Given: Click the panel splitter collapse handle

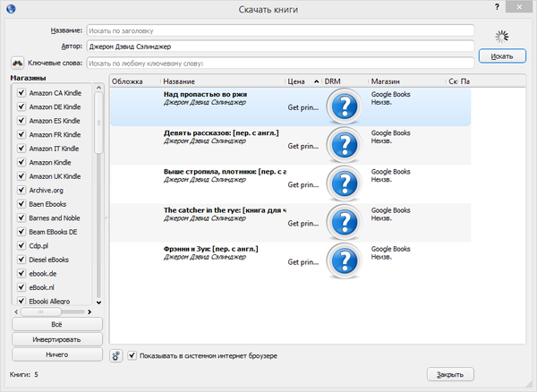Looking at the screenshot, I should [107, 217].
